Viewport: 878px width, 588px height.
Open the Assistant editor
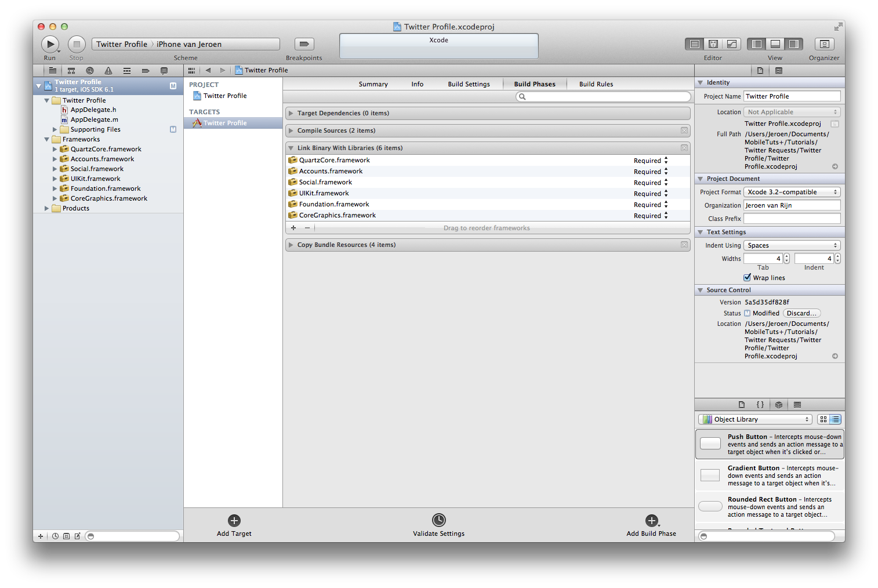pos(713,44)
